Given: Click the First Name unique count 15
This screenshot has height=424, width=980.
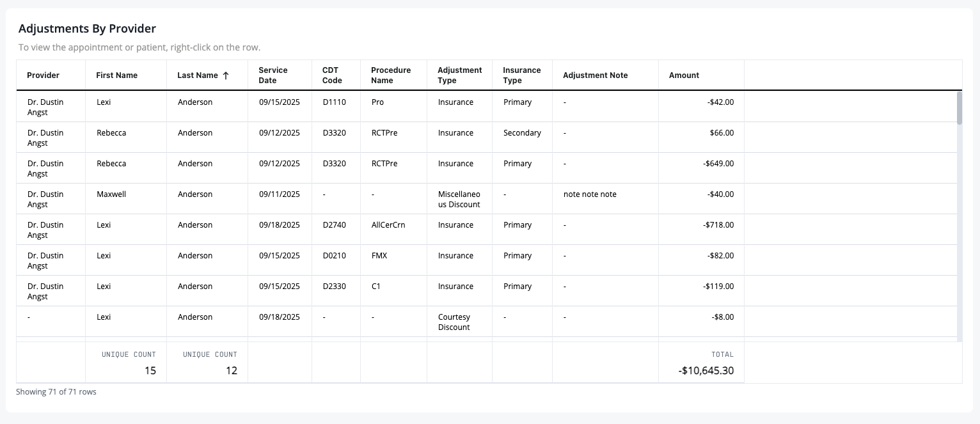Looking at the screenshot, I should (x=126, y=363).
